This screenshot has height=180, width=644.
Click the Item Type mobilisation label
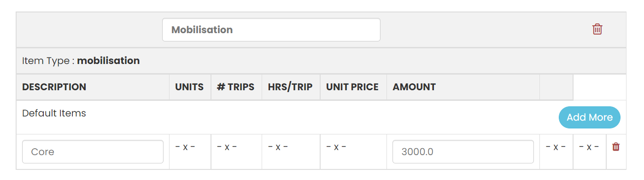81,61
